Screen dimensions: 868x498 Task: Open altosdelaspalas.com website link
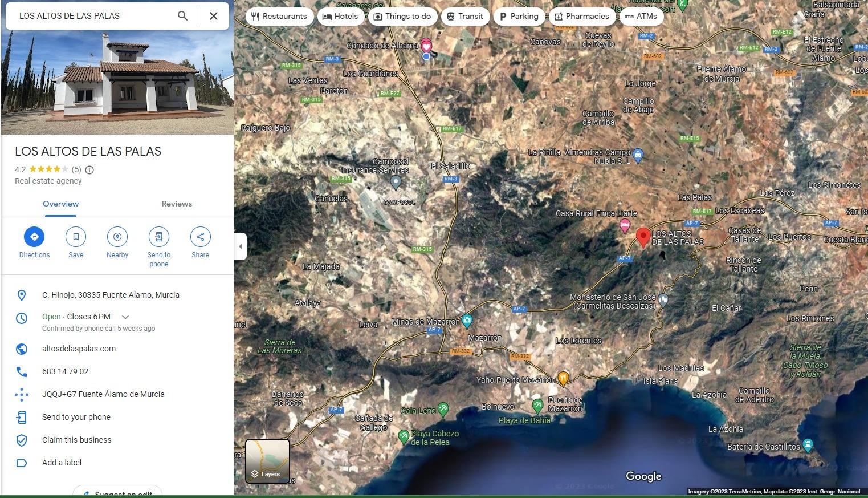point(79,349)
